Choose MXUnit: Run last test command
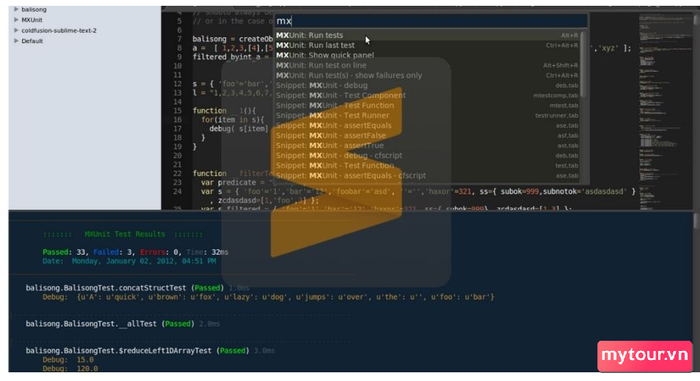Screen dimensions: 700x381 pyautogui.click(x=427, y=45)
